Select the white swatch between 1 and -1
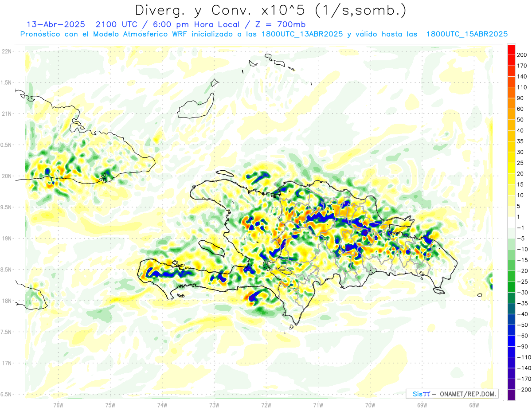 click(x=511, y=222)
